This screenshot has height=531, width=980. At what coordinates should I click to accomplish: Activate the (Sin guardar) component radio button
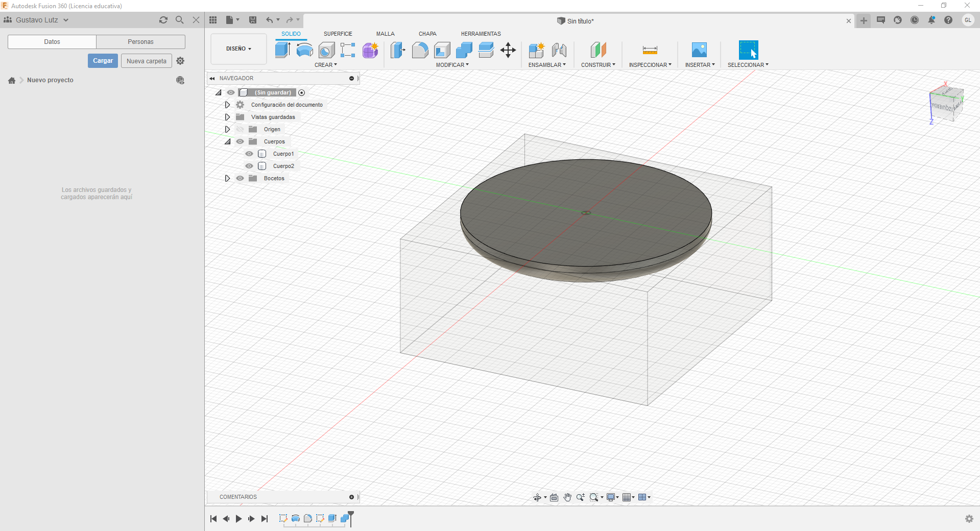302,92
